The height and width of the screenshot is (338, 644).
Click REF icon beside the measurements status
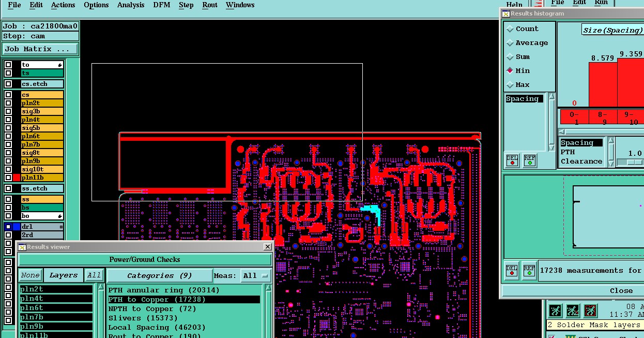[x=529, y=271]
